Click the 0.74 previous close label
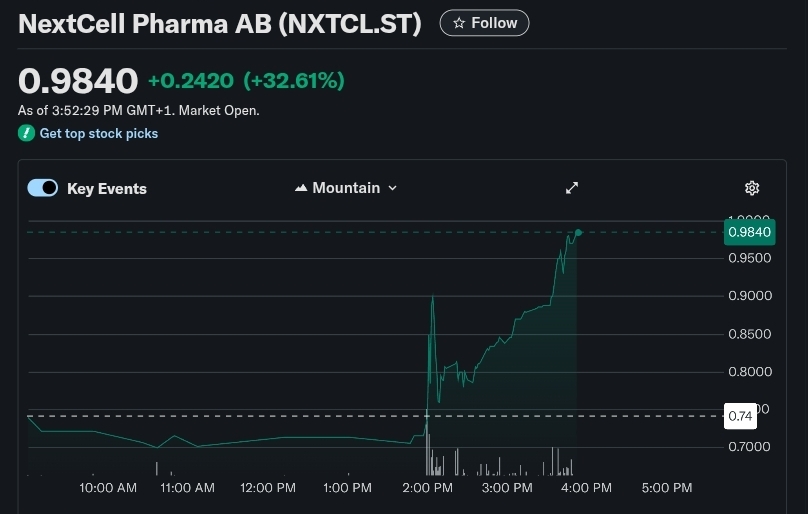The image size is (808, 514). 740,416
